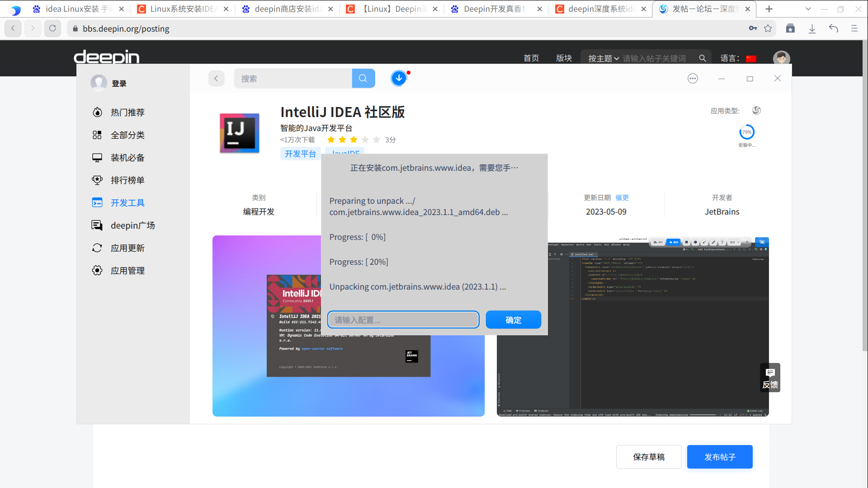Screen dimensions: 868x488
Task: Click the browser bookmark star icon
Action: pos(768,28)
